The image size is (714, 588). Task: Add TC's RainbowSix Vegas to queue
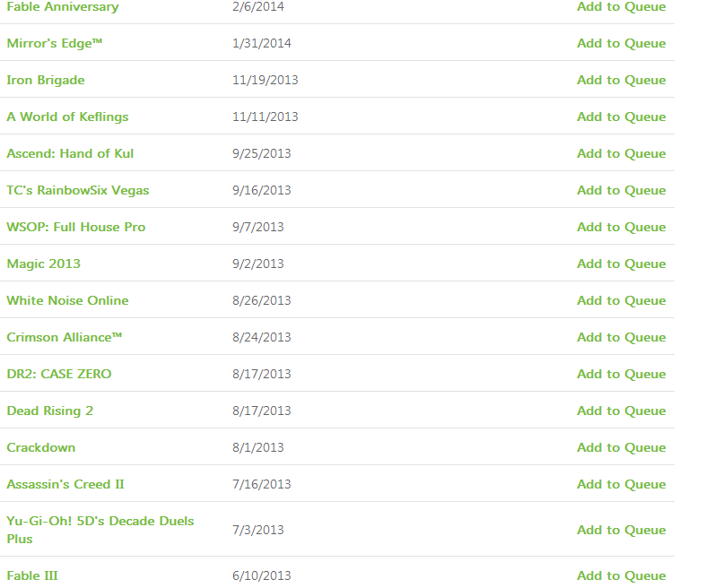(x=621, y=190)
